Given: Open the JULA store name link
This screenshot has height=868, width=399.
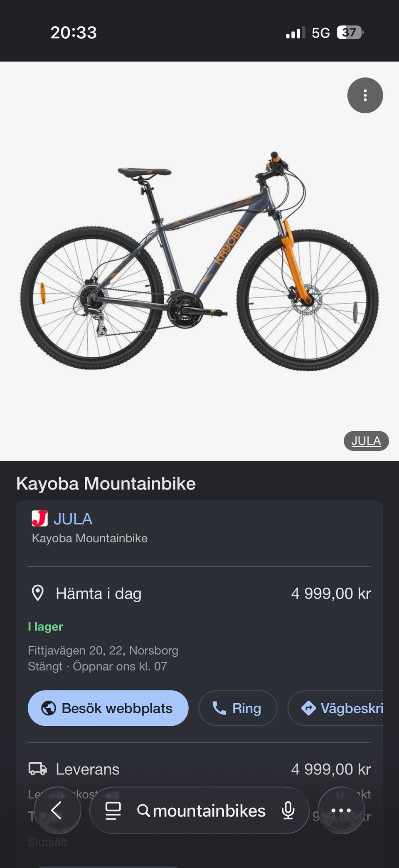Looking at the screenshot, I should pos(73,519).
